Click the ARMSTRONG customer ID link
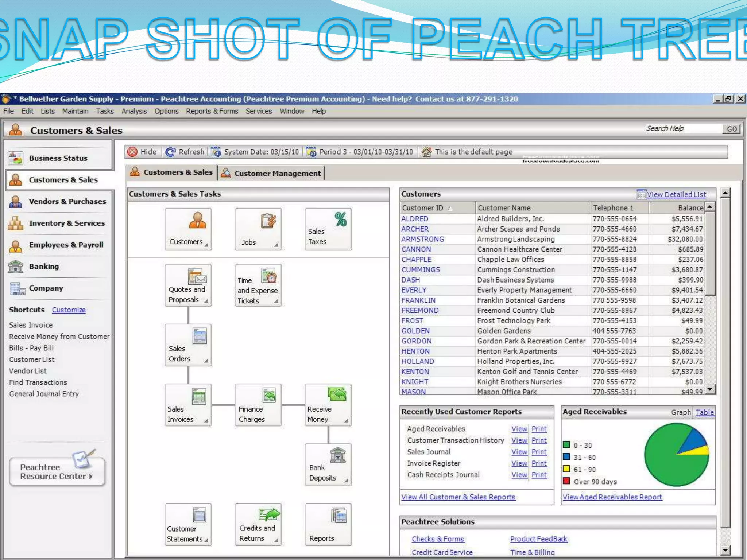Screen dimensions: 747x560 (x=422, y=239)
